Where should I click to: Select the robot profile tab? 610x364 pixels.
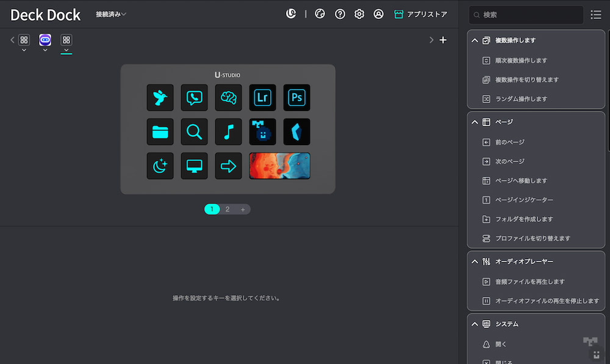pos(45,40)
